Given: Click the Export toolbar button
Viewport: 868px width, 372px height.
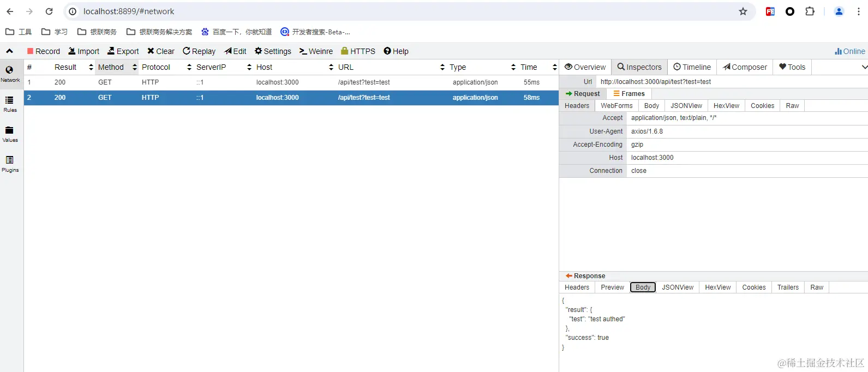Looking at the screenshot, I should pyautogui.click(x=123, y=51).
